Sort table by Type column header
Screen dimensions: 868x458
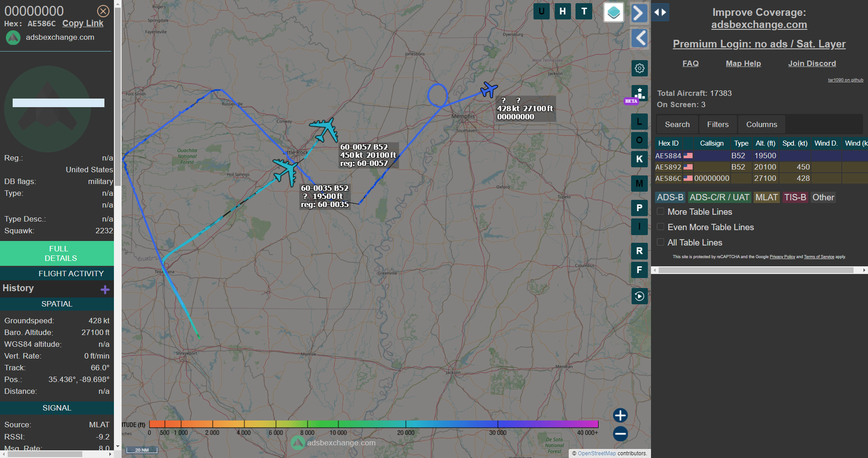tap(741, 143)
